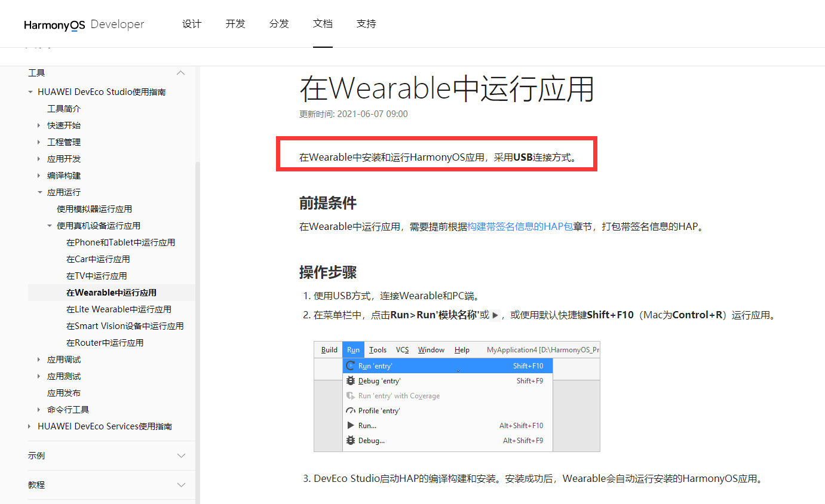The image size is (825, 504).
Task: Select 在Wearable中运行应用 sidebar item
Action: click(111, 293)
